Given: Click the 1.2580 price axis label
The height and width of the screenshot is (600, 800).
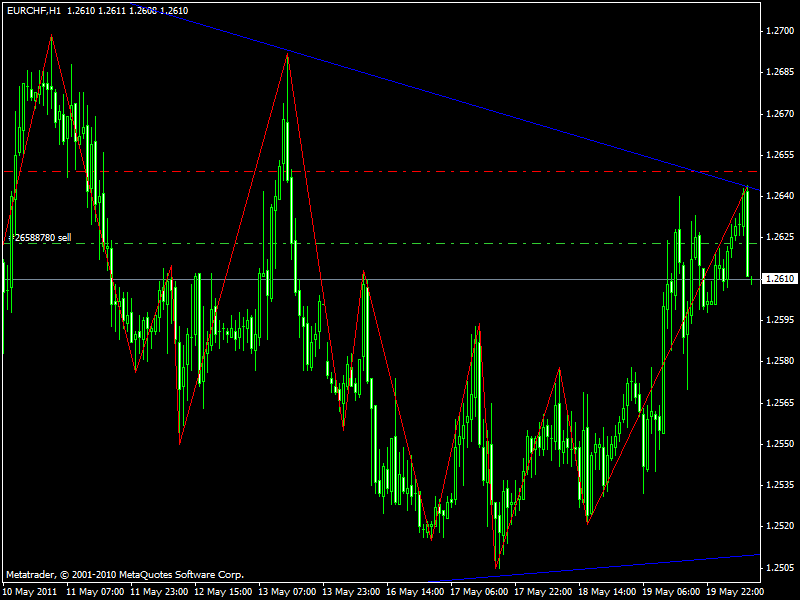Looking at the screenshot, I should pos(779,361).
